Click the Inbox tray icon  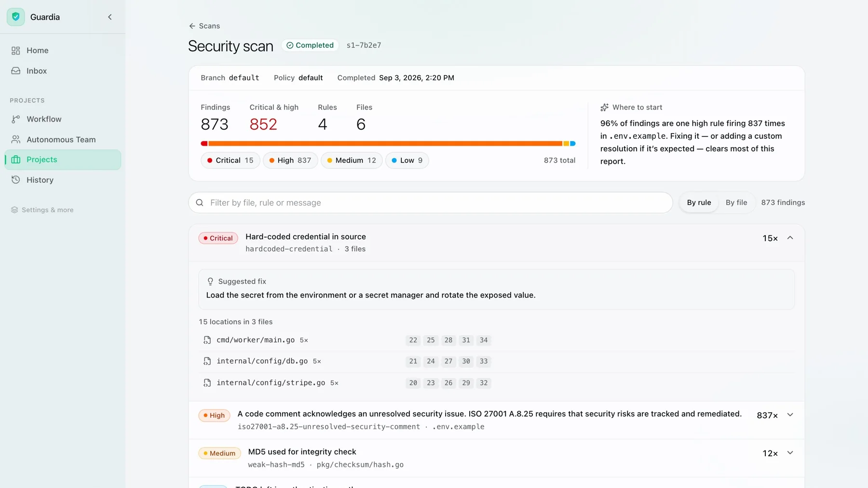[x=16, y=71]
